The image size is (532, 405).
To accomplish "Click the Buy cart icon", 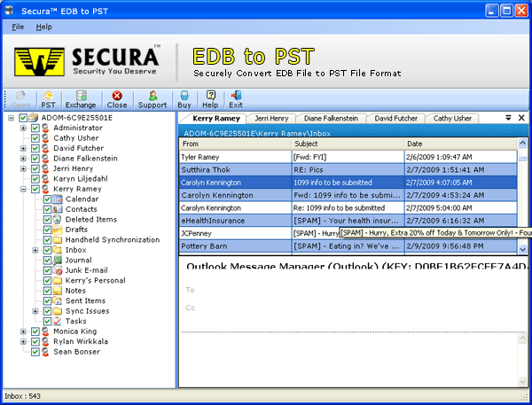I will [184, 99].
